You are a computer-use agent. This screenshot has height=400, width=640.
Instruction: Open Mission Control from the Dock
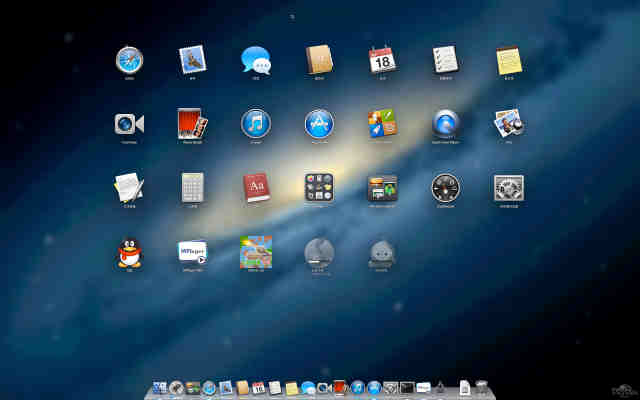tap(193, 388)
